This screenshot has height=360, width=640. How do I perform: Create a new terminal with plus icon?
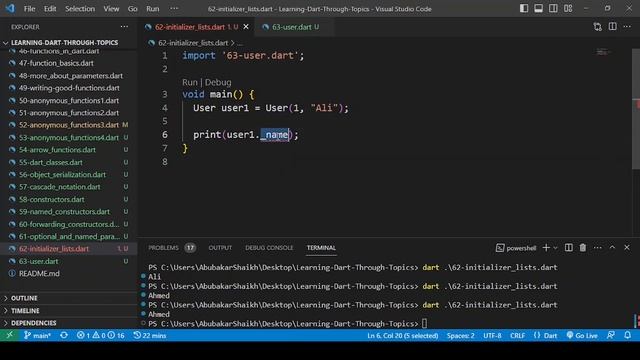click(546, 248)
